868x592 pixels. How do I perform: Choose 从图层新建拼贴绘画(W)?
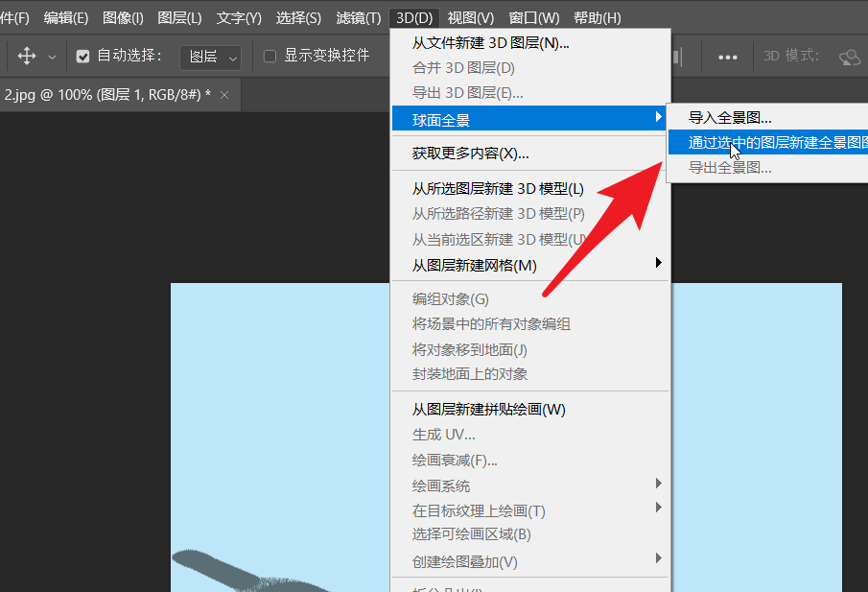tap(531, 410)
